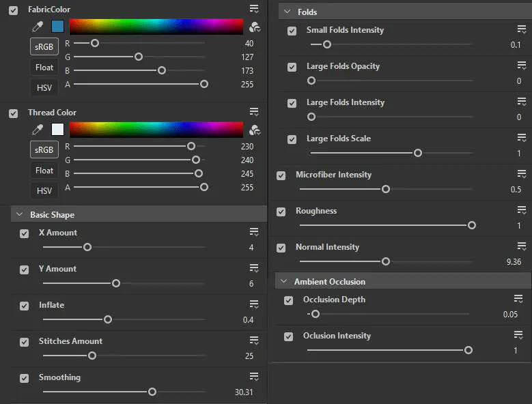Open the Microfiber Intensity options menu icon
This screenshot has height=404, width=532.
(522, 175)
